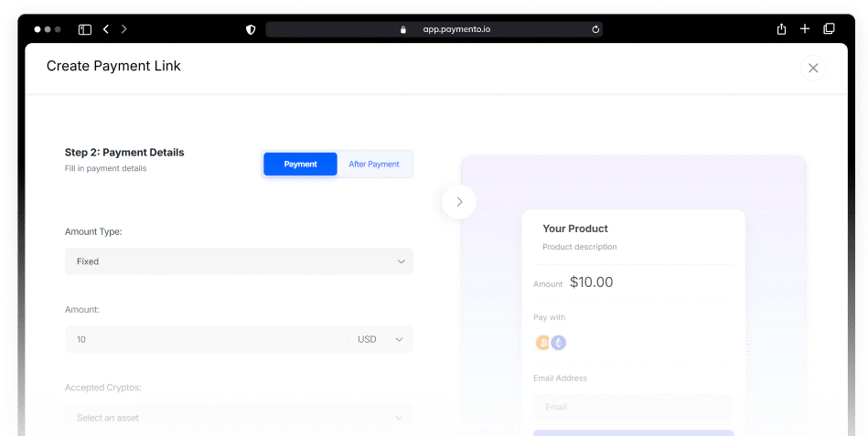This screenshot has height=436, width=868.
Task: Click the Bitcoin icon in preview
Action: (543, 343)
